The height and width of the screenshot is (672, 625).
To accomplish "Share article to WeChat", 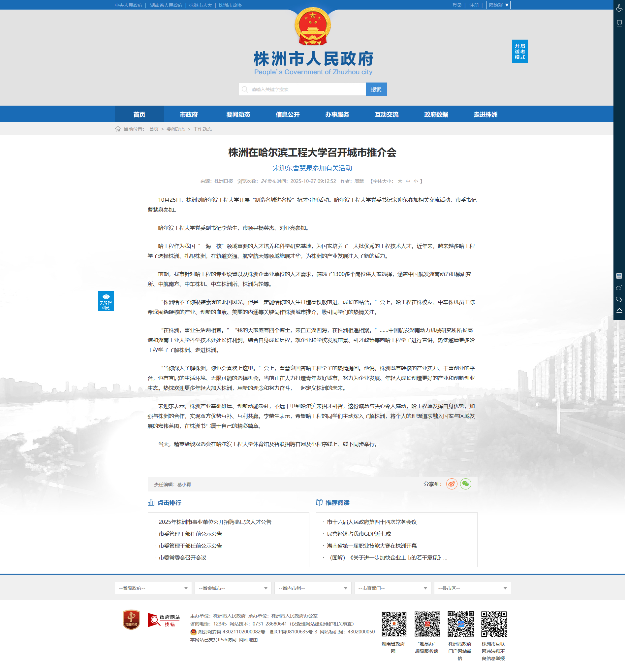I will pos(465,484).
